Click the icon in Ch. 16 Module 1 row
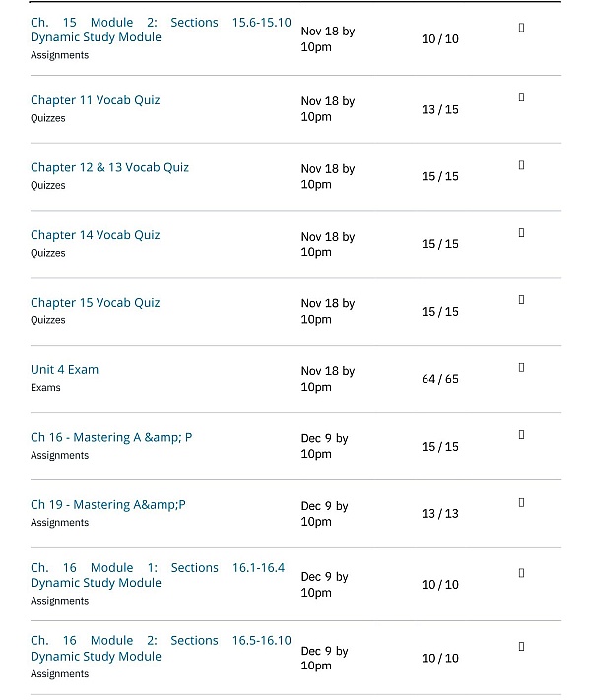 [521, 572]
